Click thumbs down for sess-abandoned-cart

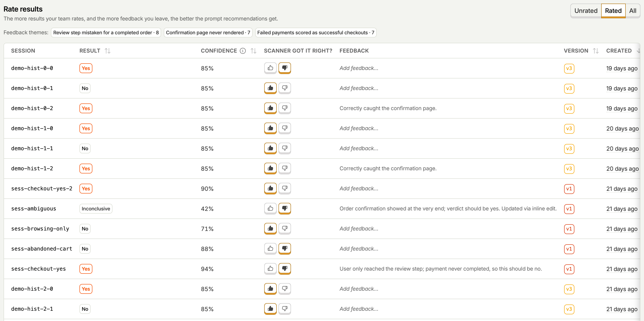tap(285, 249)
